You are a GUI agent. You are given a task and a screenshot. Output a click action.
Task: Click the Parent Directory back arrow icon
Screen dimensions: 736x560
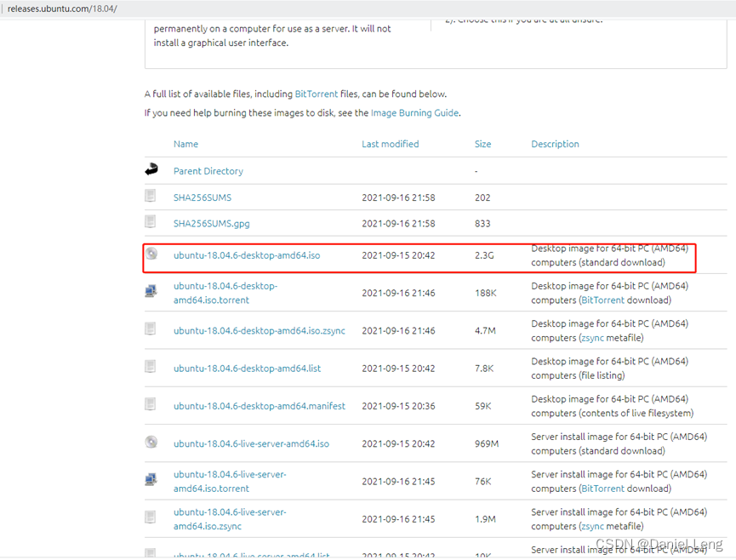(151, 169)
